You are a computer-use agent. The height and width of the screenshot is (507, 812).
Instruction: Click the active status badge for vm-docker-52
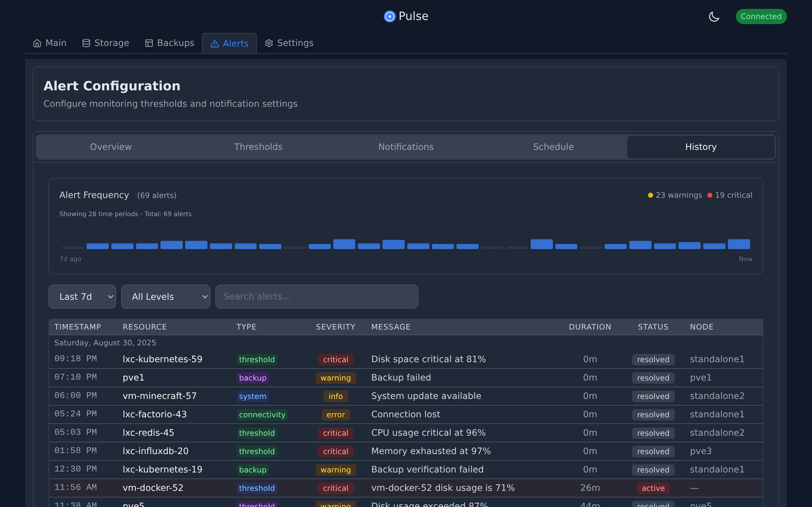coord(653,488)
